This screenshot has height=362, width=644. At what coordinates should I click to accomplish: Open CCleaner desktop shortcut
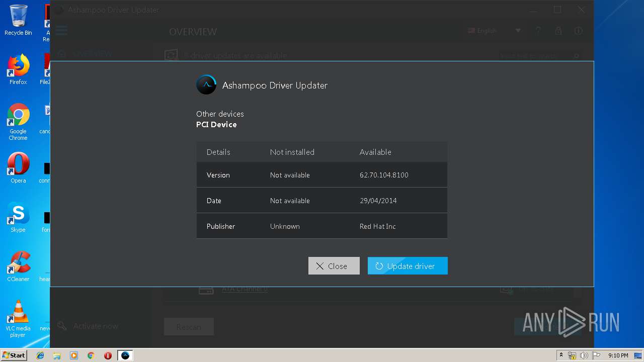[18, 266]
